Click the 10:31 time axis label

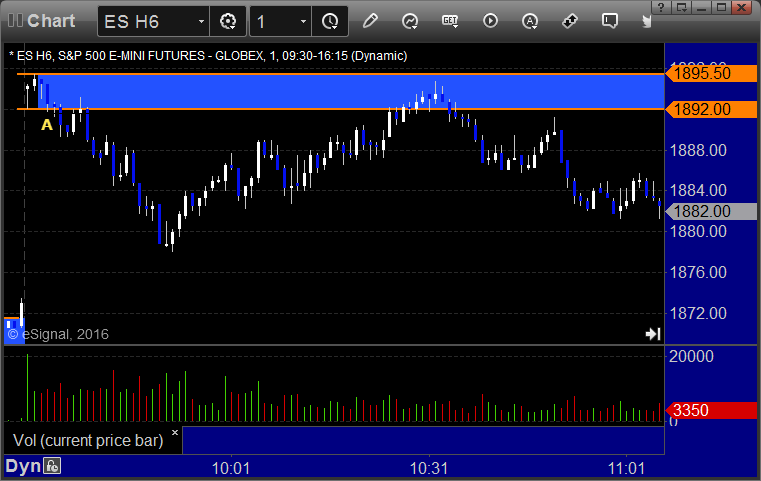click(x=429, y=468)
